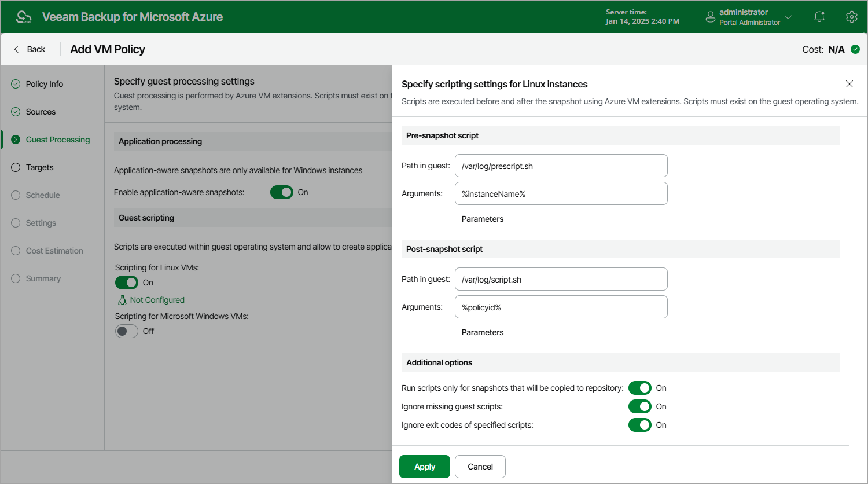Image resolution: width=868 pixels, height=484 pixels.
Task: Turn on Scripting for Microsoft Windows VMs
Action: 127,331
